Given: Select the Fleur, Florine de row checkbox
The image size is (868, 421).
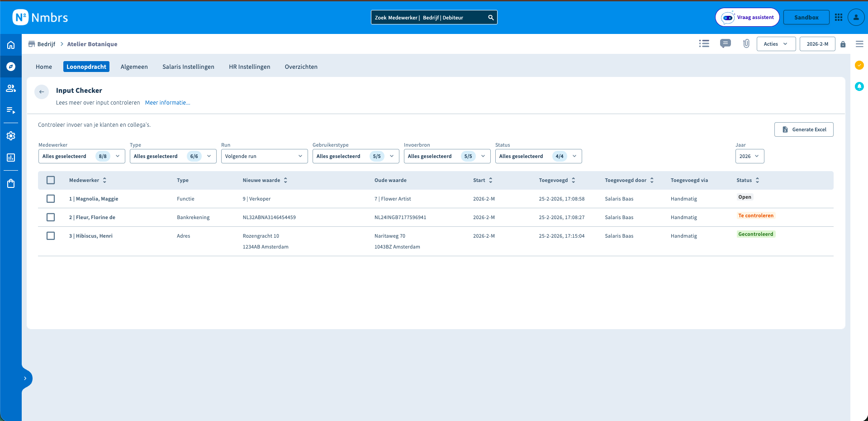Looking at the screenshot, I should [x=51, y=217].
